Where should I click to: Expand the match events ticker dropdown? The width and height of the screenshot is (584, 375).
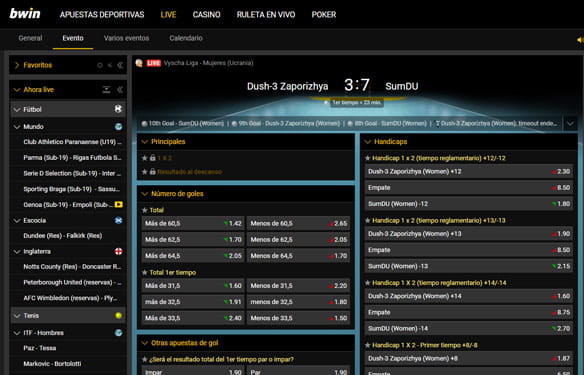point(570,124)
